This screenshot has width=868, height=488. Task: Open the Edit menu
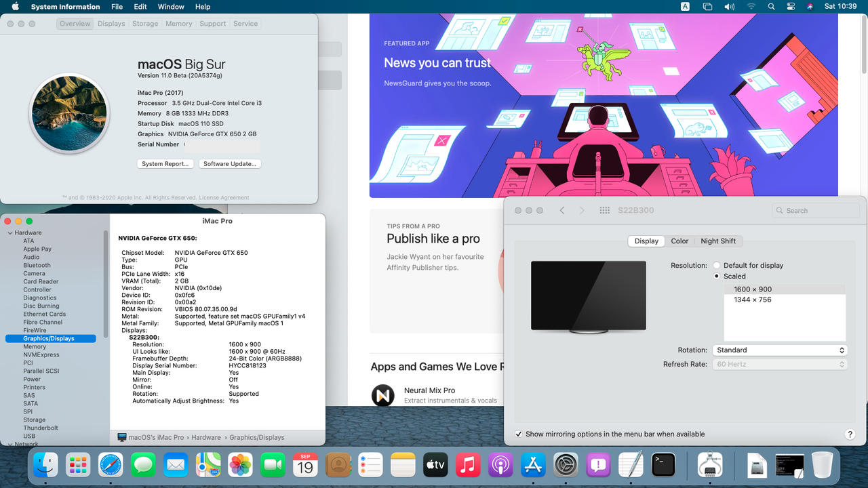(140, 7)
